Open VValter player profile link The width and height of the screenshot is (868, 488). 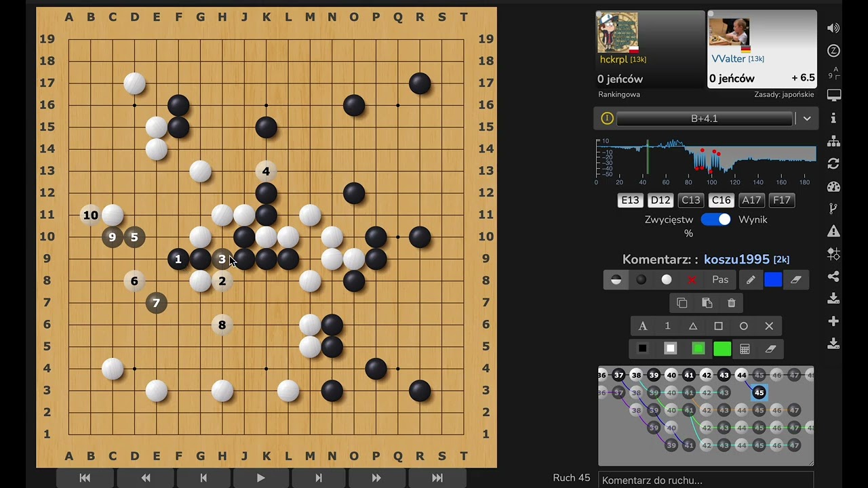(x=728, y=59)
